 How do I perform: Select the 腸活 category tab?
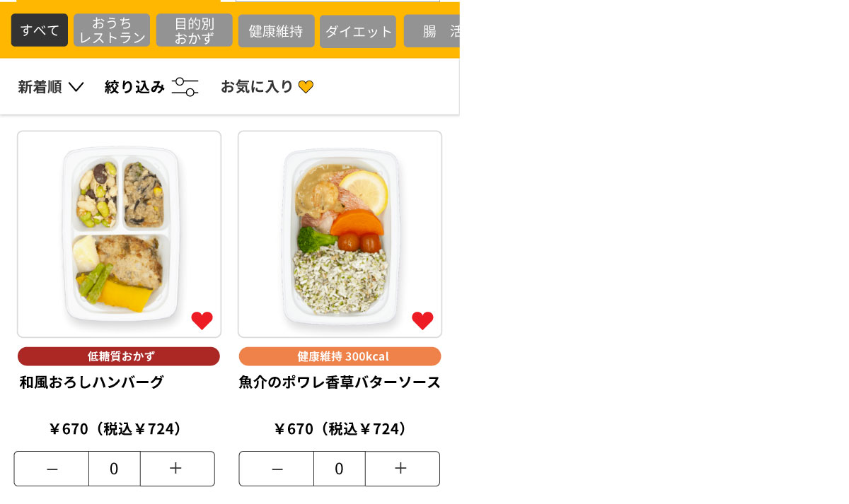click(x=432, y=31)
